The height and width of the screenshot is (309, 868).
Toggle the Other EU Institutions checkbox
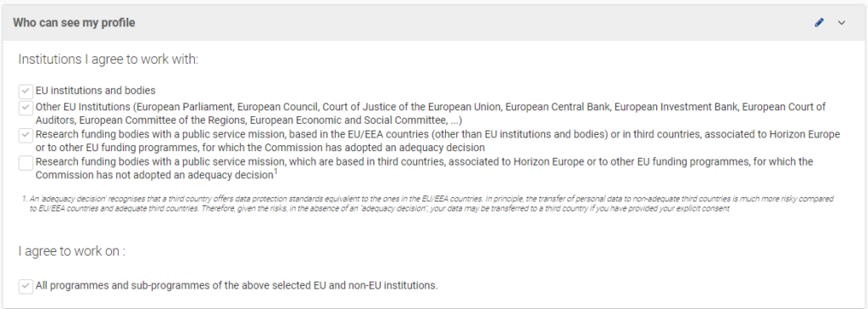click(x=26, y=108)
